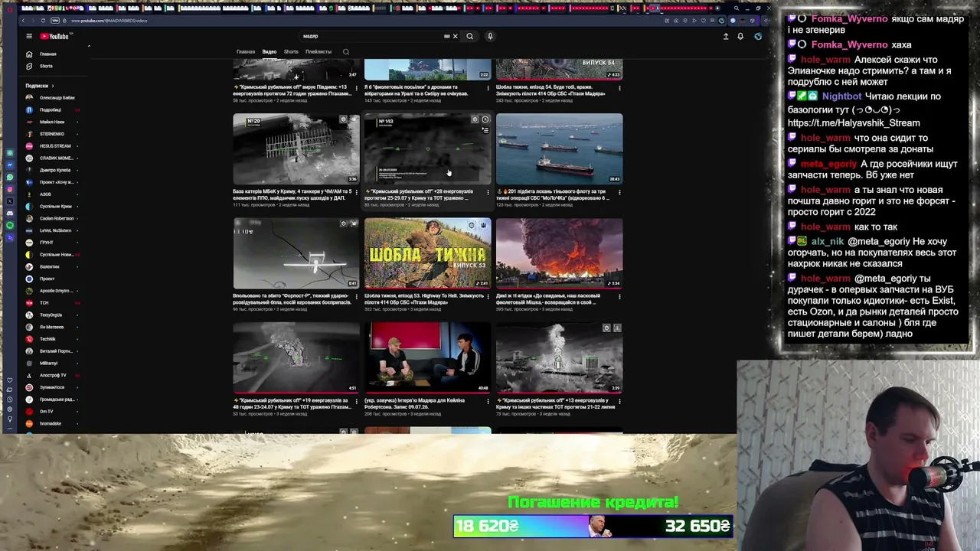
Task: Open the channel's Плейлисты tab
Action: [318, 52]
